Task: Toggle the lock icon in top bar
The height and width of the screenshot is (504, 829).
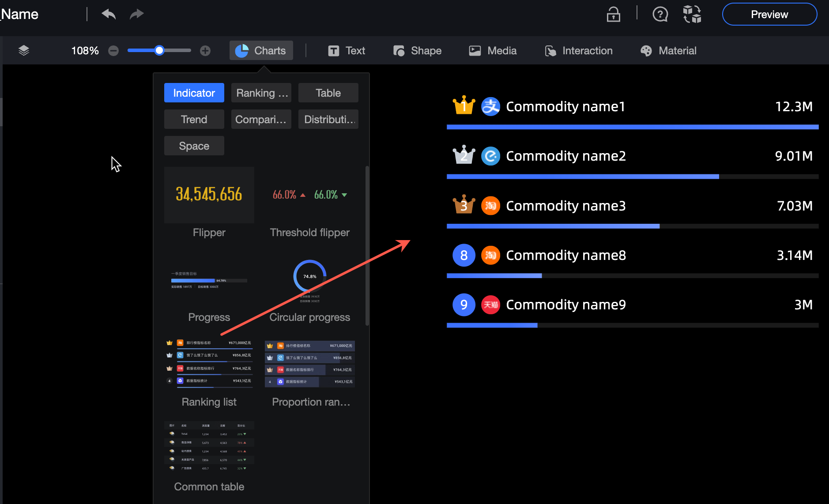Action: pyautogui.click(x=613, y=14)
